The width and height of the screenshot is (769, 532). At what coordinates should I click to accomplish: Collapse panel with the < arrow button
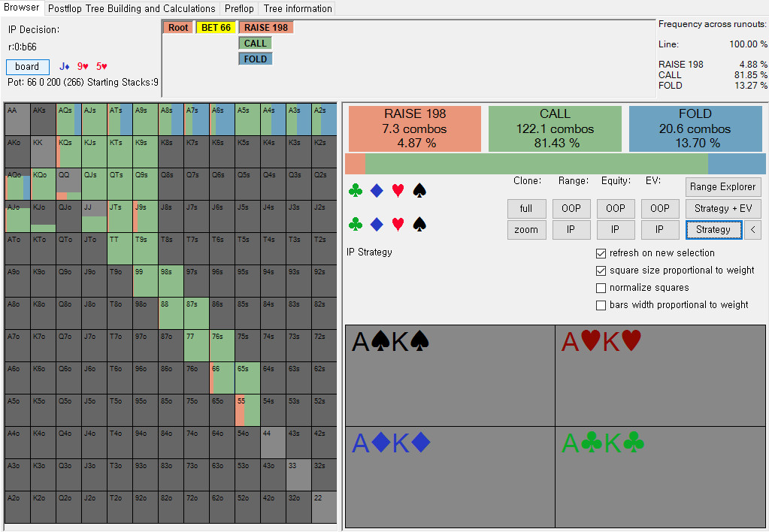[752, 230]
